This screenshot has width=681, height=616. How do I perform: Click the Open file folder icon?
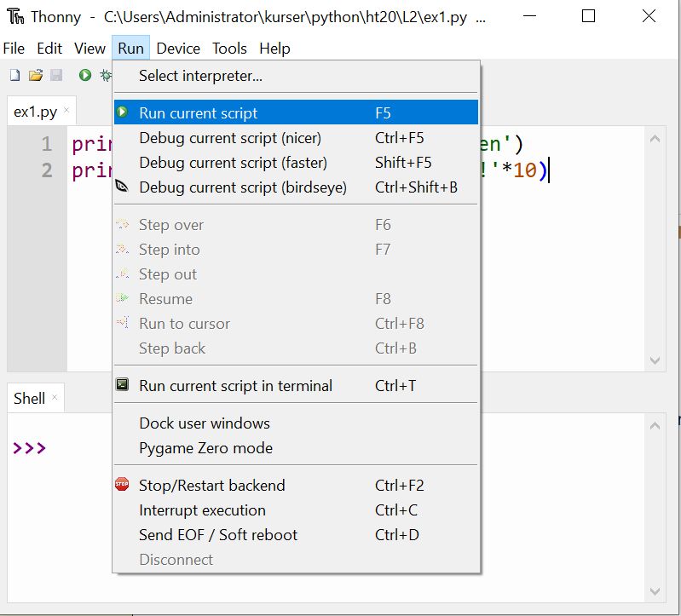36,75
